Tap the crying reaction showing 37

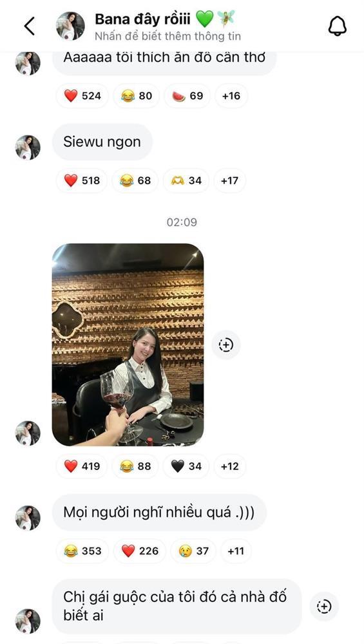coord(193,551)
